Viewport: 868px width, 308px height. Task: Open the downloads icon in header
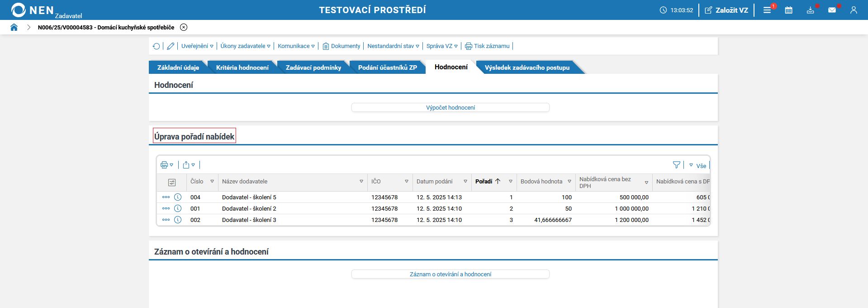tap(811, 10)
